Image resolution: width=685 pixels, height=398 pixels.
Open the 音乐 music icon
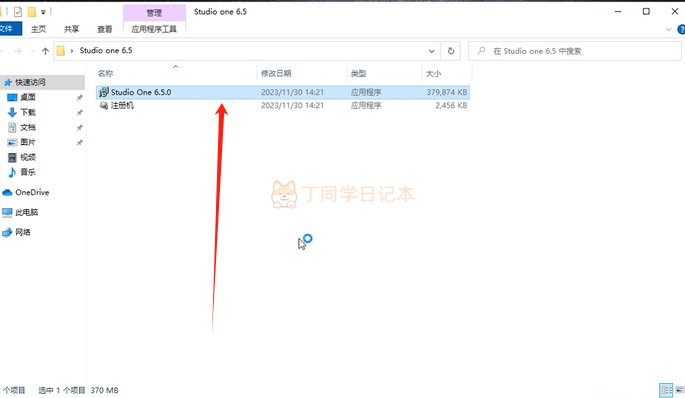click(x=12, y=172)
